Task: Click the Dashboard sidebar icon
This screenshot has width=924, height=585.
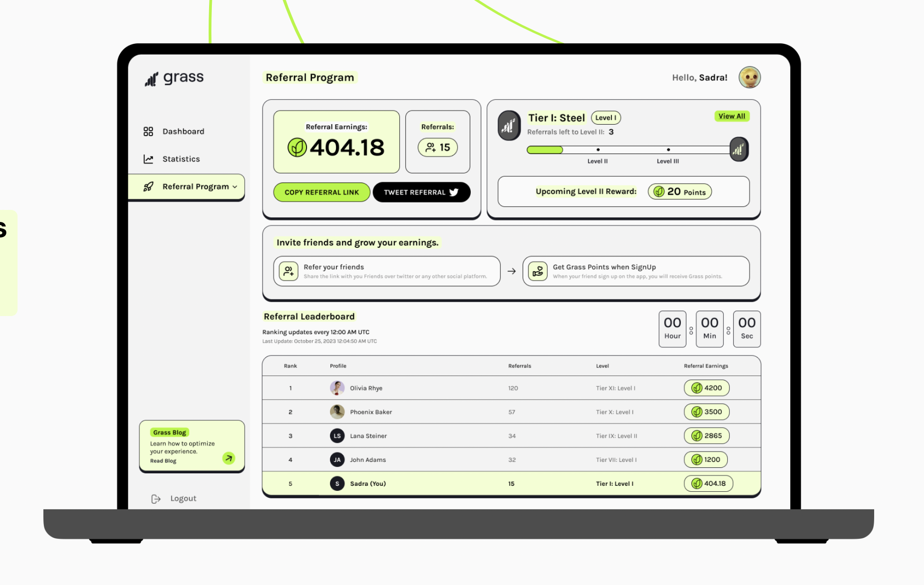Action: 148,131
